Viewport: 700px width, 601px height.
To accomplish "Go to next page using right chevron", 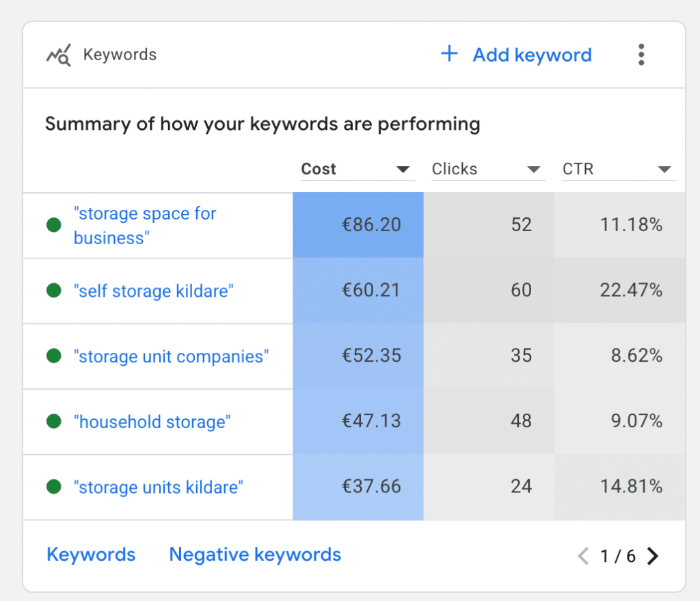I will [x=653, y=556].
